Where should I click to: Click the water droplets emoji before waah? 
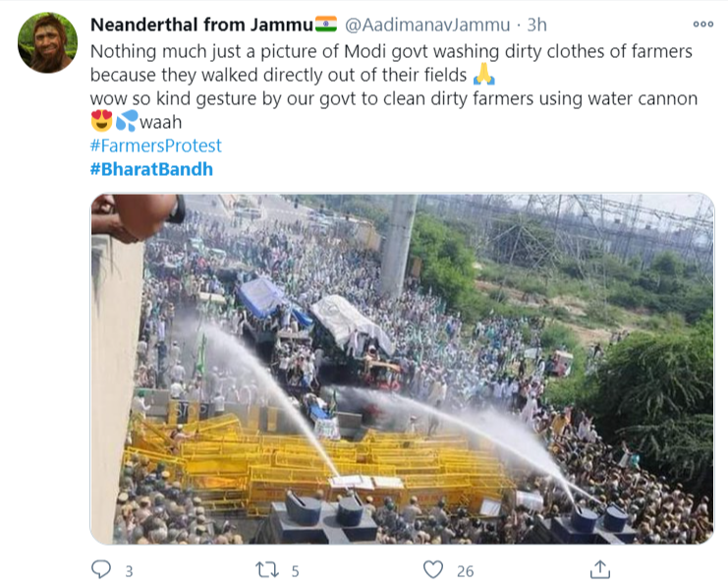[x=127, y=121]
